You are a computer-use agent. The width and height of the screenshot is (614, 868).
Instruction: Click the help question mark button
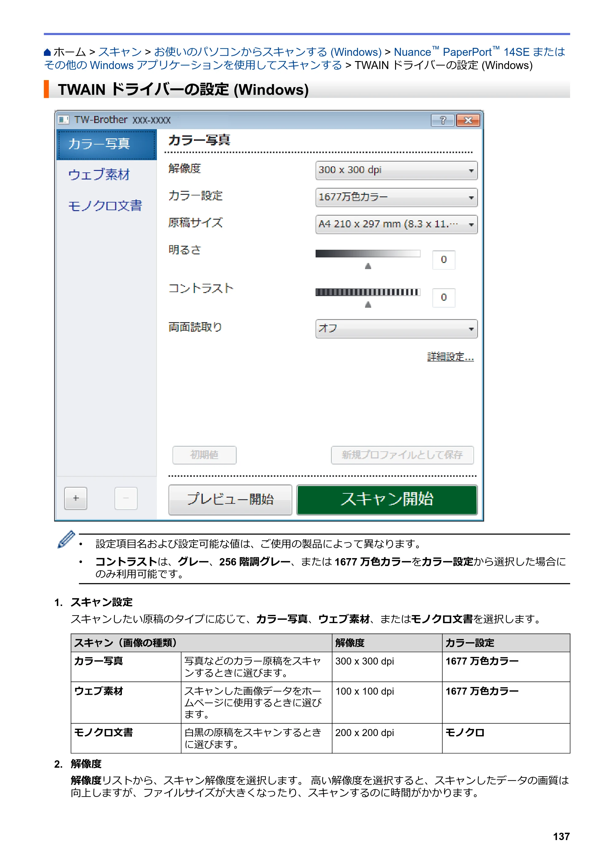coord(442,120)
